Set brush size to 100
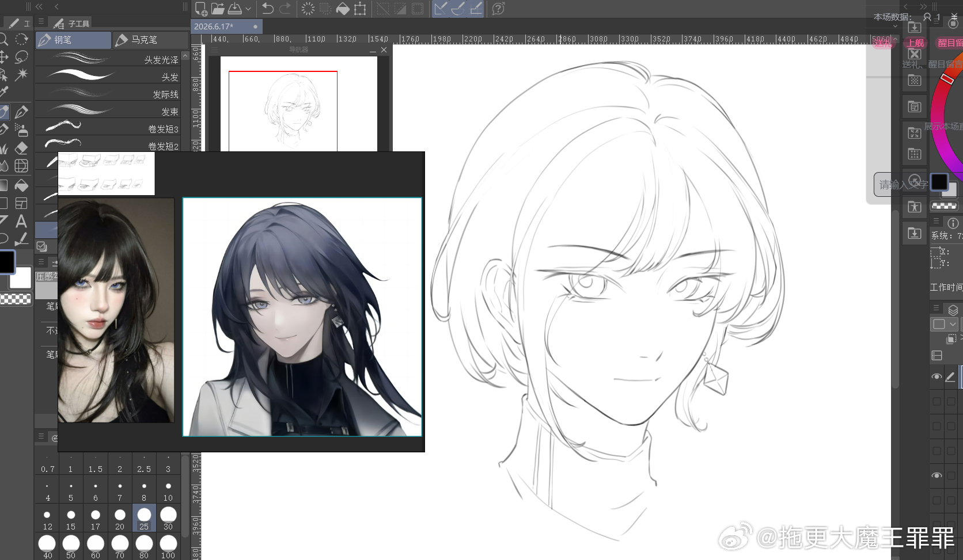 pyautogui.click(x=168, y=546)
